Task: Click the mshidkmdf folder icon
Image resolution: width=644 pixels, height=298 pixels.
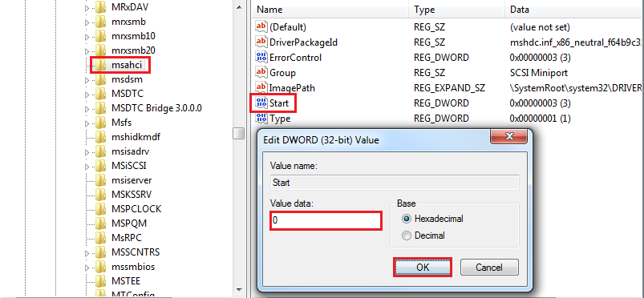Action: (x=100, y=137)
